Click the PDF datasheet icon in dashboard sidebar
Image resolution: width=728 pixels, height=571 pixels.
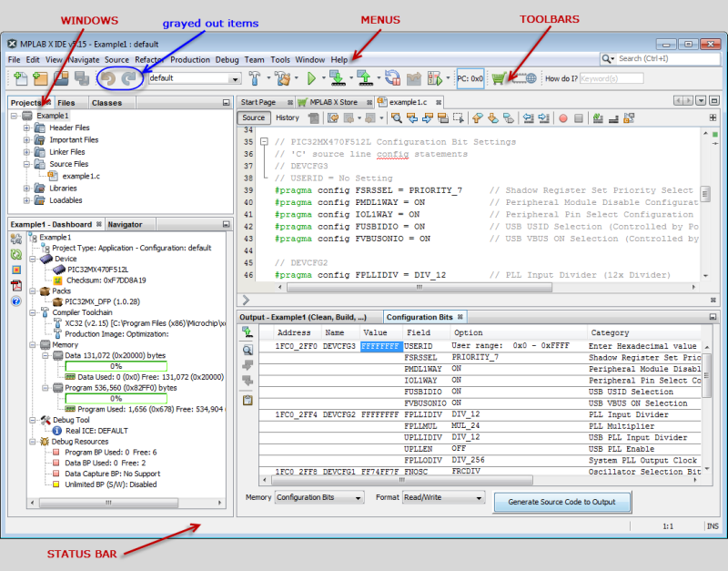(x=15, y=285)
